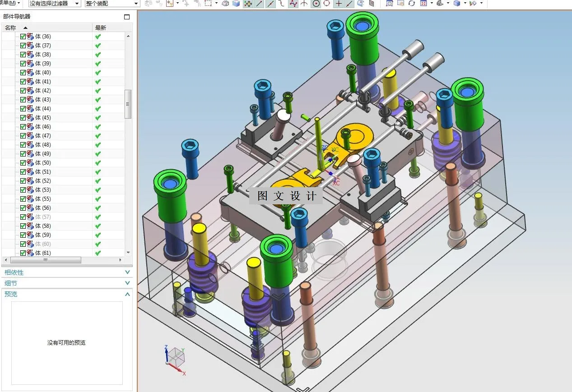Toggle the snap to midpoint icon

[270, 4]
